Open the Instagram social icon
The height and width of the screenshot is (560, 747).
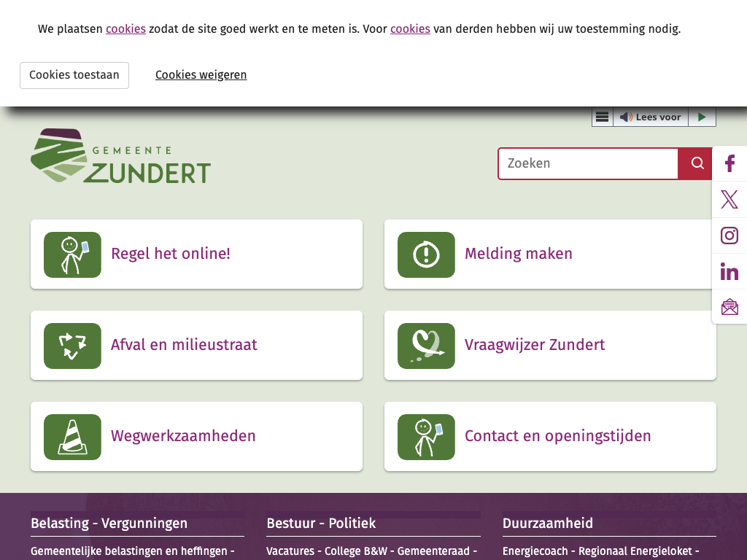click(729, 236)
